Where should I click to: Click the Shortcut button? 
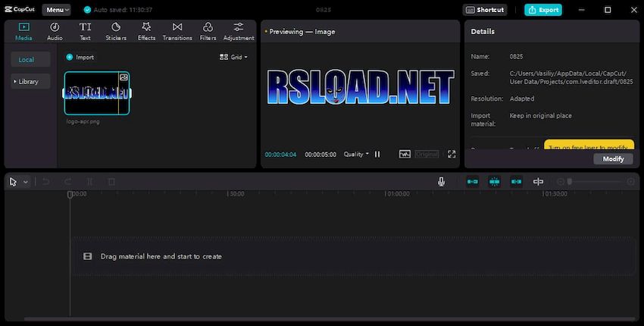coord(485,10)
